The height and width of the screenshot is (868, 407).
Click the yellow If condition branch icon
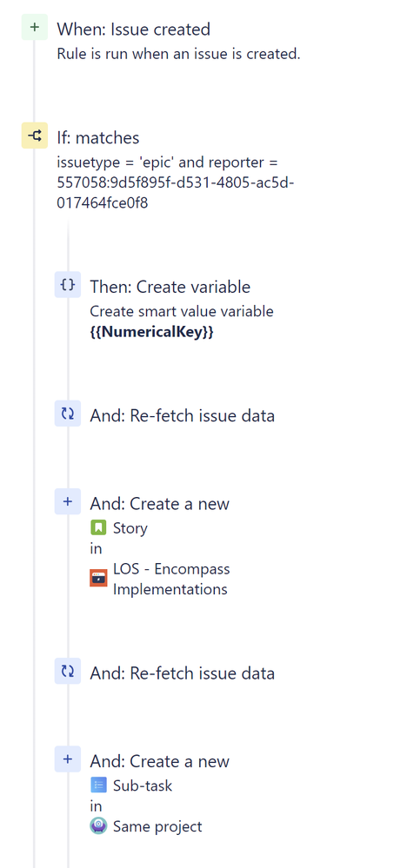point(34,136)
